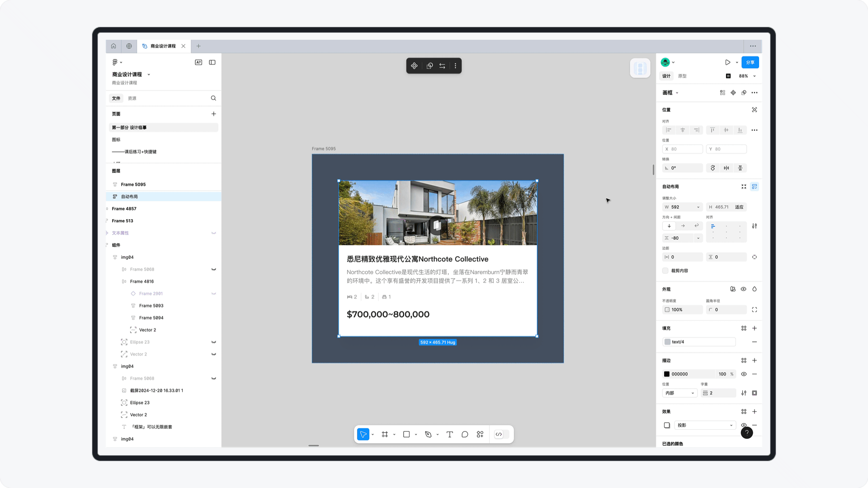Click the 投影 effect settings swatch

[x=667, y=425]
